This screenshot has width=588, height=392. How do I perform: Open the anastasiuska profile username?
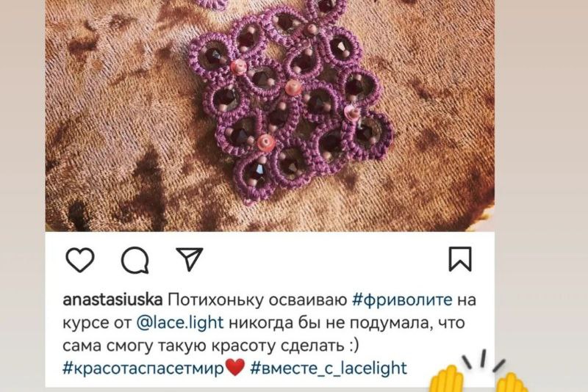(112, 300)
